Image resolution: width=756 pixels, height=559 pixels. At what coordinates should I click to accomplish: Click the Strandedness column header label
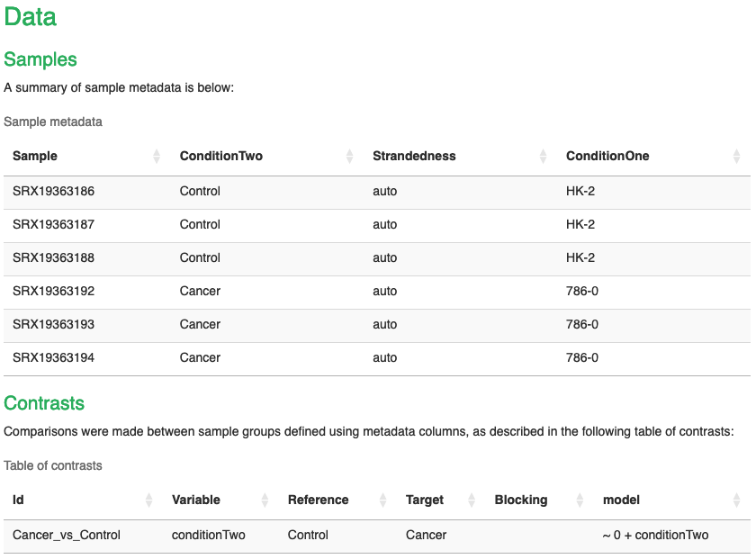pos(414,157)
